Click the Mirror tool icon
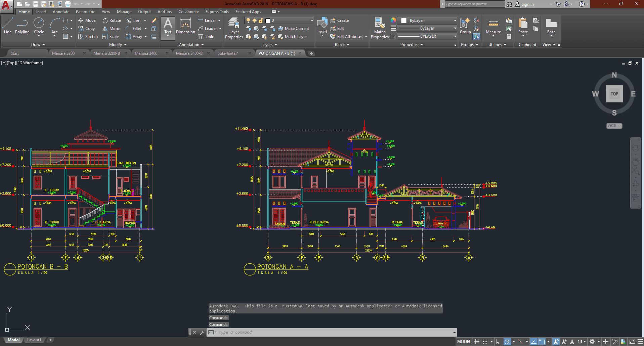This screenshot has height=346, width=644. click(x=105, y=29)
